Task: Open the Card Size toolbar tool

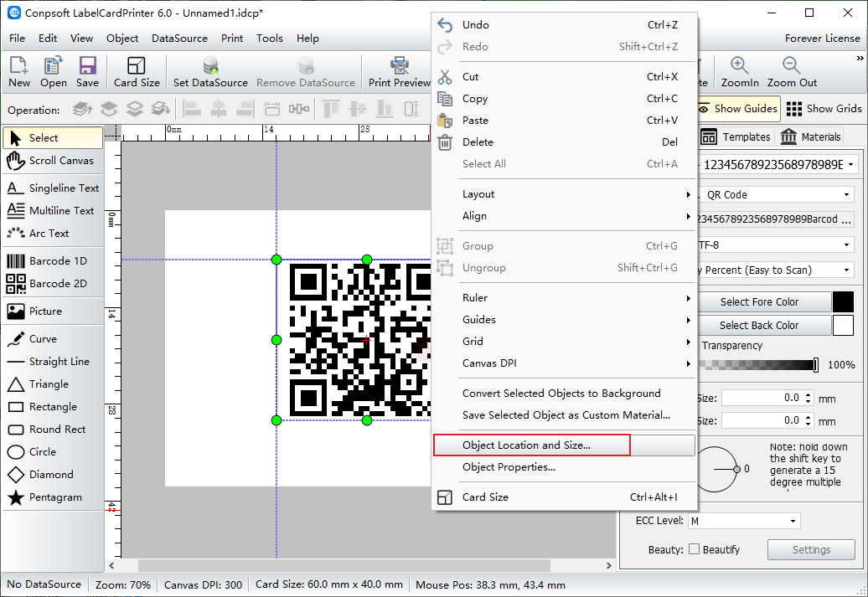Action: point(137,71)
